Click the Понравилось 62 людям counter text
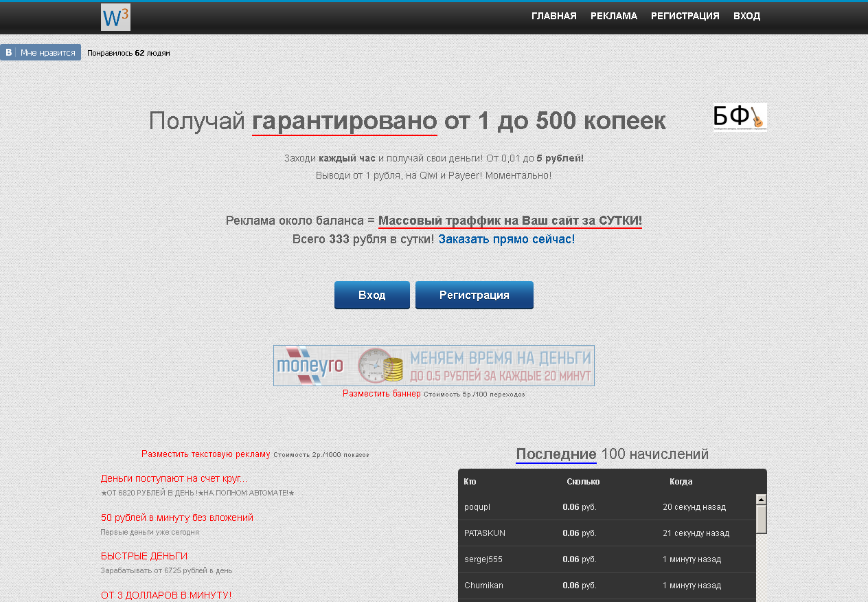Viewport: 868px width, 602px height. (x=128, y=53)
